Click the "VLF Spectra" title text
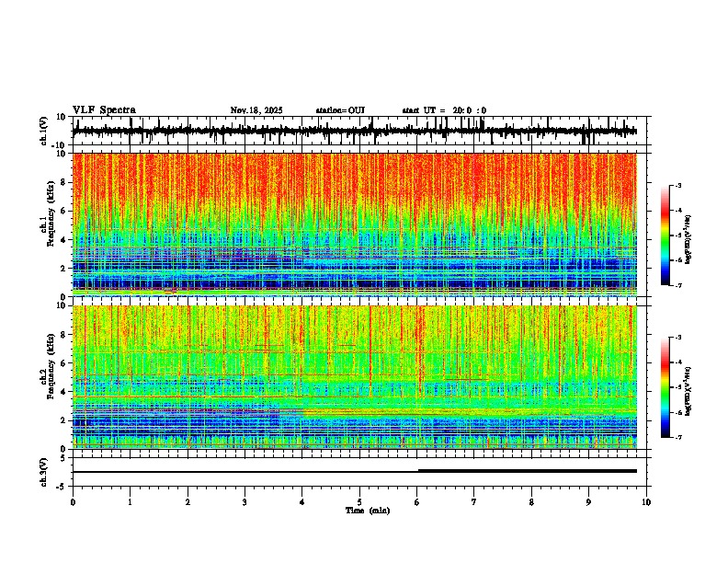 click(x=104, y=110)
